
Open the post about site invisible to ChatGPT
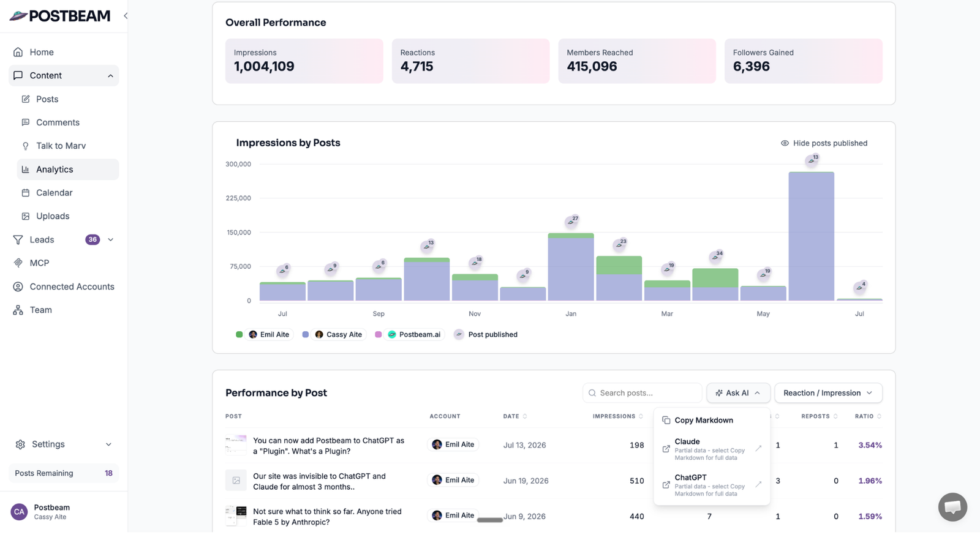pos(319,481)
